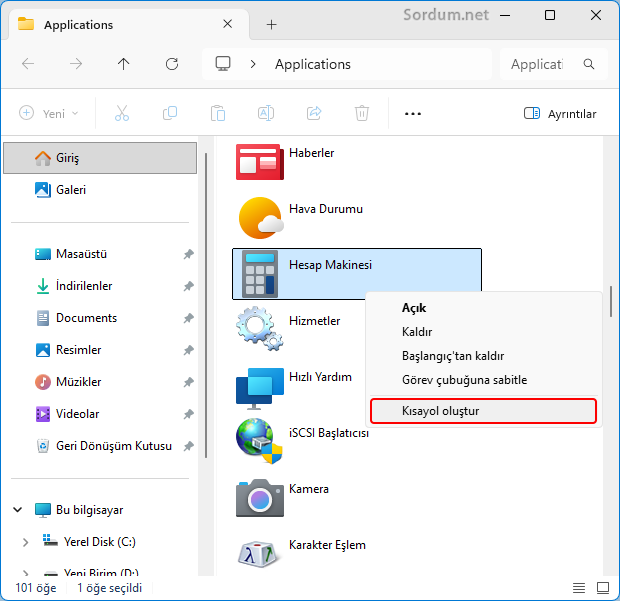The image size is (620, 601).
Task: Collapse the Bu bilgisayar tree node
Action: pyautogui.click(x=18, y=510)
